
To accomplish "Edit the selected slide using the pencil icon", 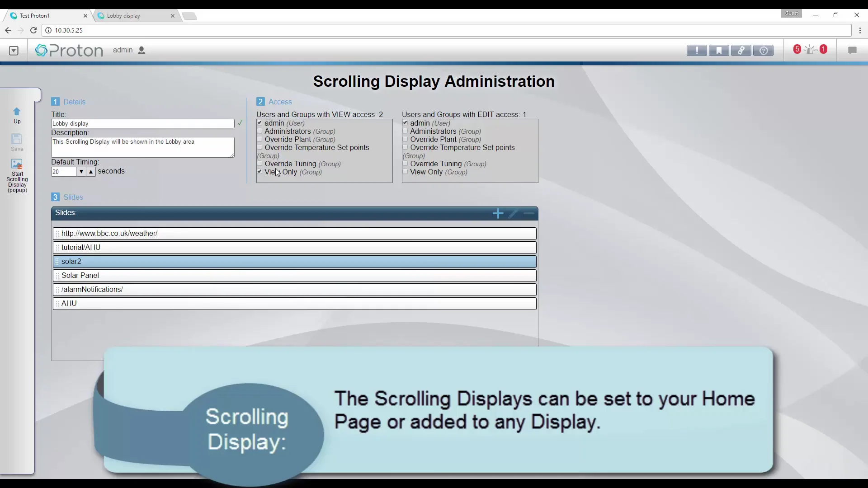I will (514, 213).
